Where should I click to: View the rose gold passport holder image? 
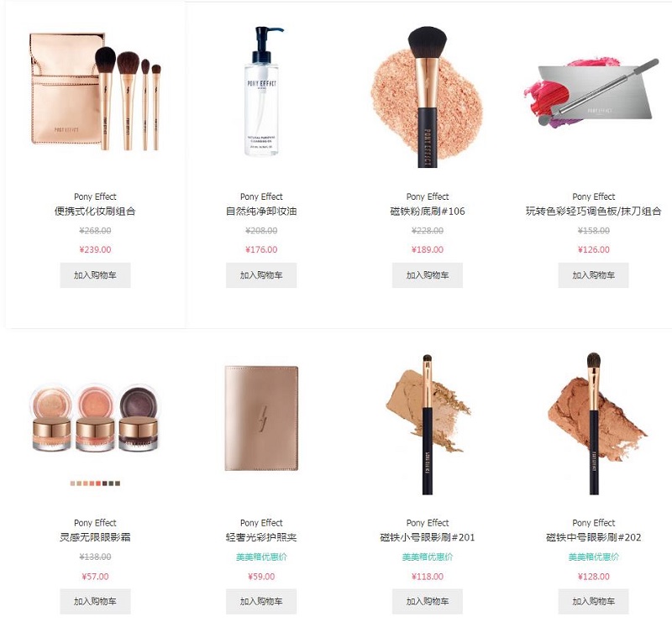261,418
